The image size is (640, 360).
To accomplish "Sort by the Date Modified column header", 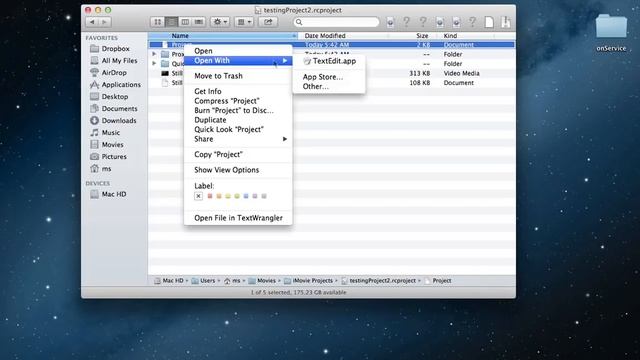I will pyautogui.click(x=343, y=36).
